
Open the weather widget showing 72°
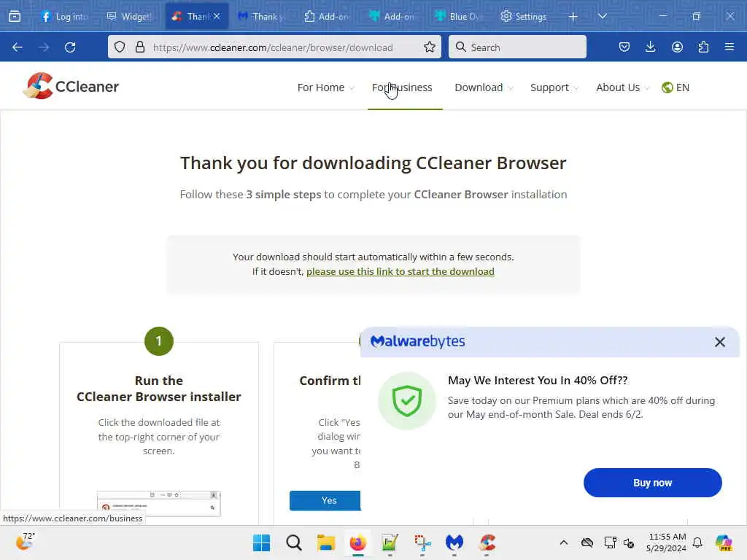(26, 541)
